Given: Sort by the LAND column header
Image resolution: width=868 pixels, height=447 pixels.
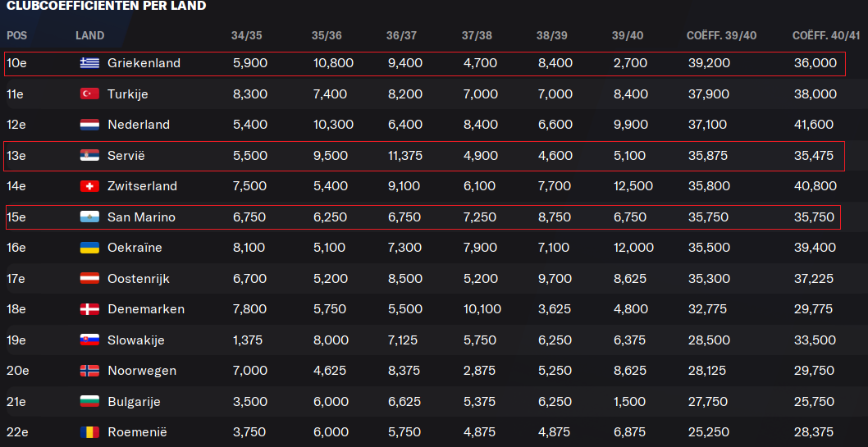Looking at the screenshot, I should pyautogui.click(x=89, y=35).
